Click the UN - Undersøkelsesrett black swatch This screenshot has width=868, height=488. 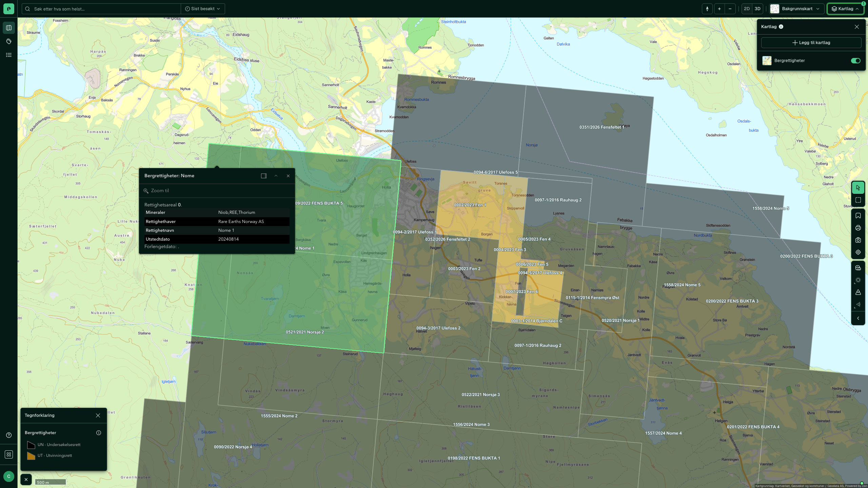coord(31,445)
